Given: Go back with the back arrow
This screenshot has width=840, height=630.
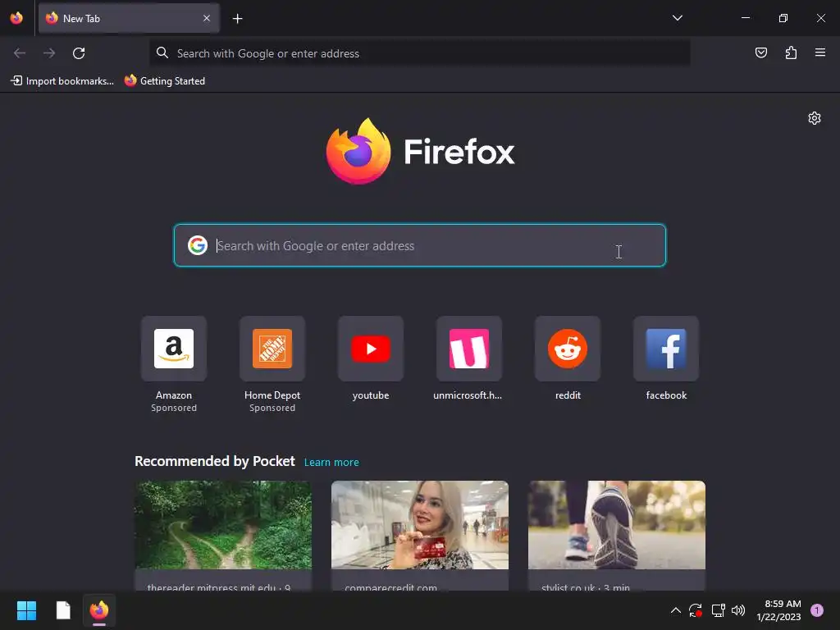Looking at the screenshot, I should pyautogui.click(x=20, y=53).
